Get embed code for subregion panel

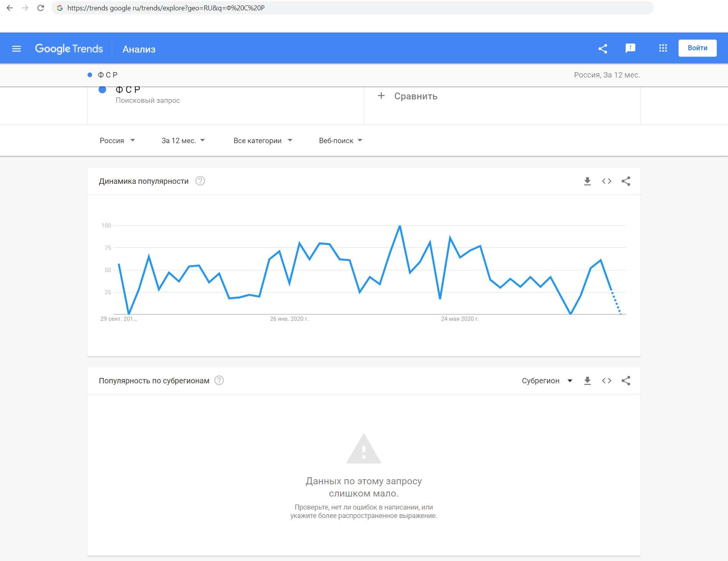(x=607, y=381)
